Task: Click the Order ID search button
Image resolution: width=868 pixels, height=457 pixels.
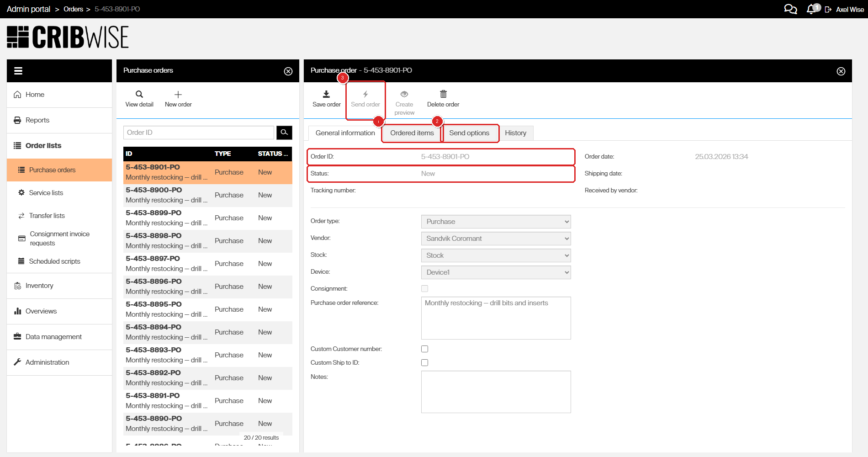Action: click(x=284, y=133)
